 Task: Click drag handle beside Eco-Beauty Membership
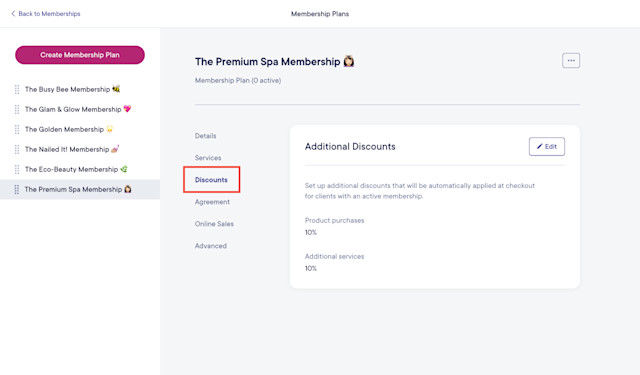pos(17,169)
